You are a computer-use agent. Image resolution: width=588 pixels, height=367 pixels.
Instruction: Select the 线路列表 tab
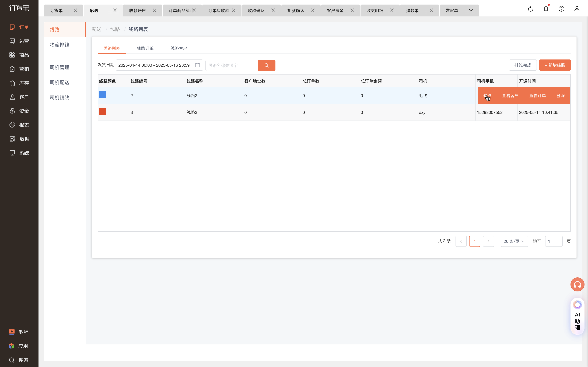pyautogui.click(x=112, y=48)
